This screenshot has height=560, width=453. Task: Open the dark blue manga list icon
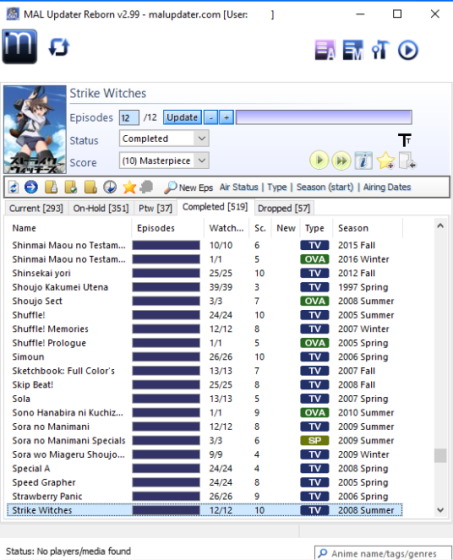pos(353,50)
